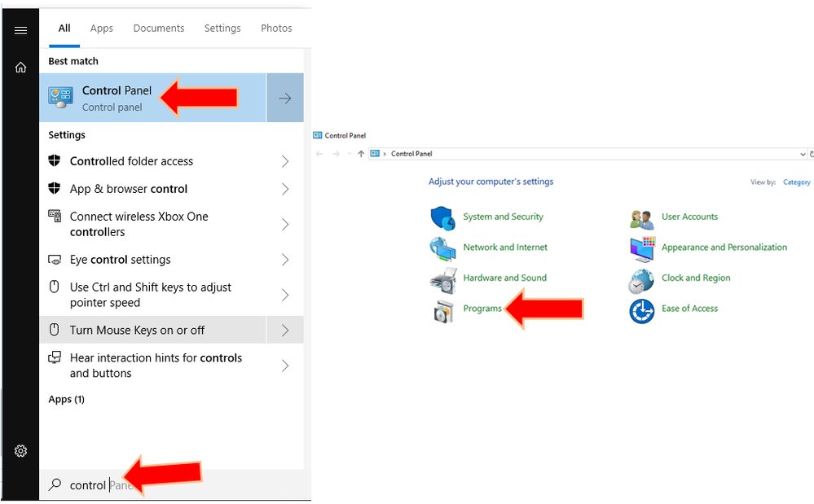The width and height of the screenshot is (814, 504).
Task: Click the Programs disc box icon
Action: click(444, 311)
